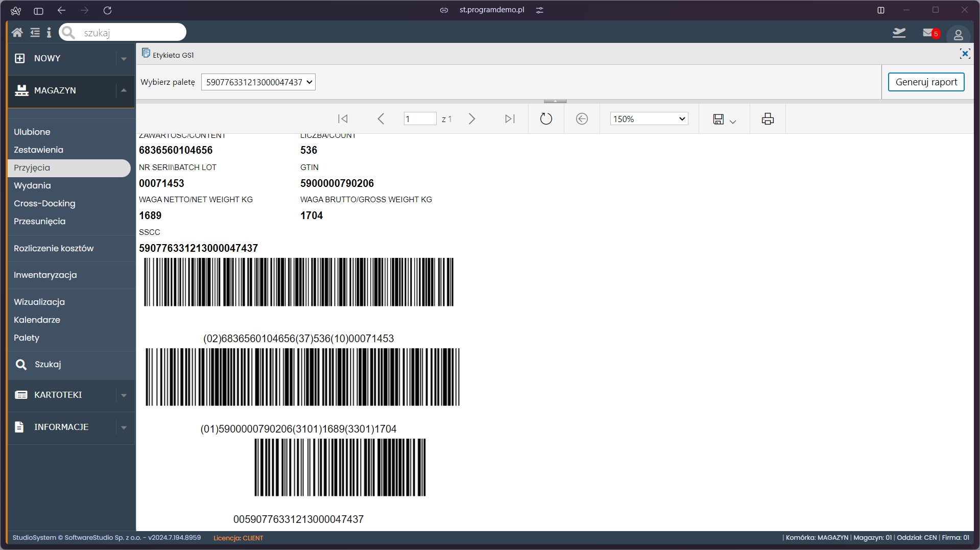Open the info icon next to search
Viewport: 980px width, 550px height.
click(x=49, y=33)
